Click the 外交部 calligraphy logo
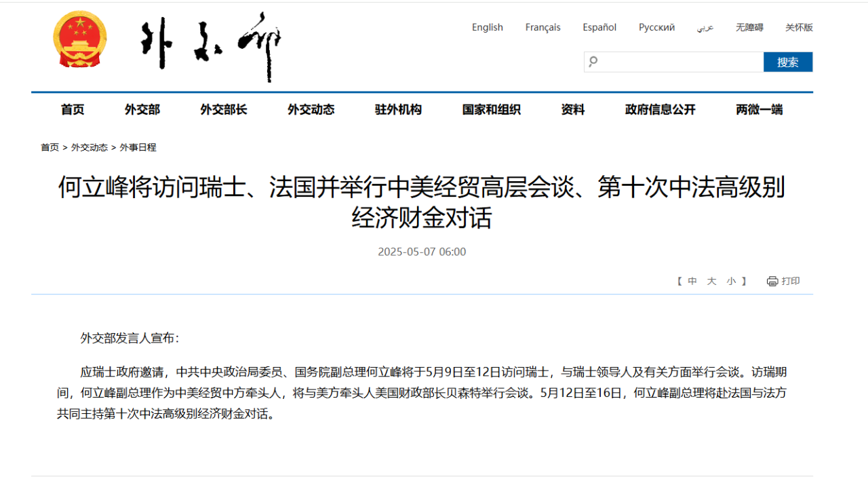The width and height of the screenshot is (868, 498). pyautogui.click(x=210, y=46)
